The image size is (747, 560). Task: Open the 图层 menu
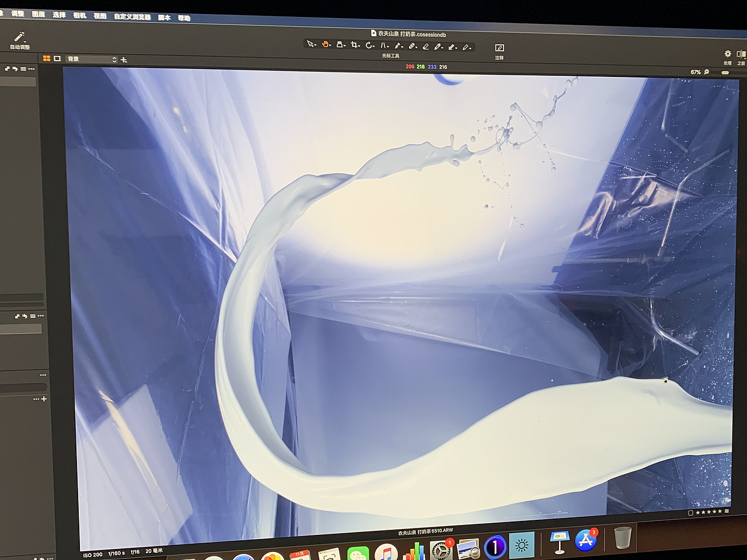click(39, 14)
